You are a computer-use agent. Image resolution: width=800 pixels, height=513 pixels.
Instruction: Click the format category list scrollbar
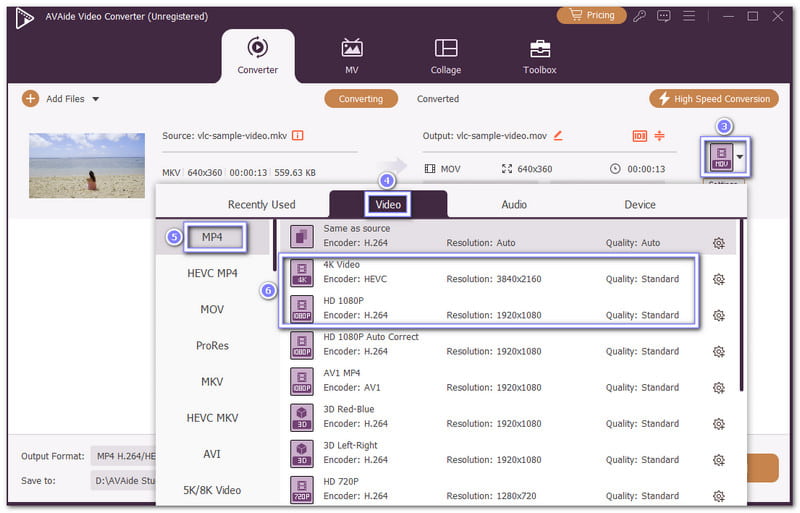click(274, 246)
